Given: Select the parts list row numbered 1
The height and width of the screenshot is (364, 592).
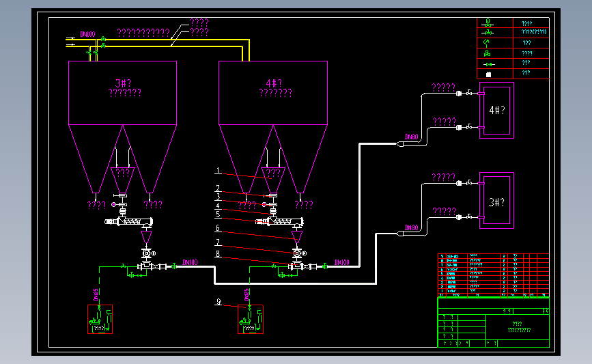Looking at the screenshot, I should 493,291.
